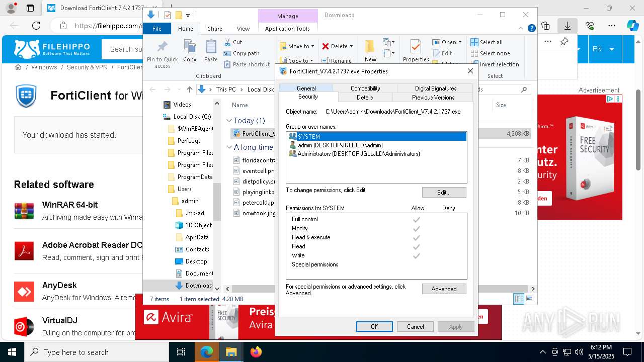644x362 pixels.
Task: Click Select none in ribbon
Action: pos(490,53)
